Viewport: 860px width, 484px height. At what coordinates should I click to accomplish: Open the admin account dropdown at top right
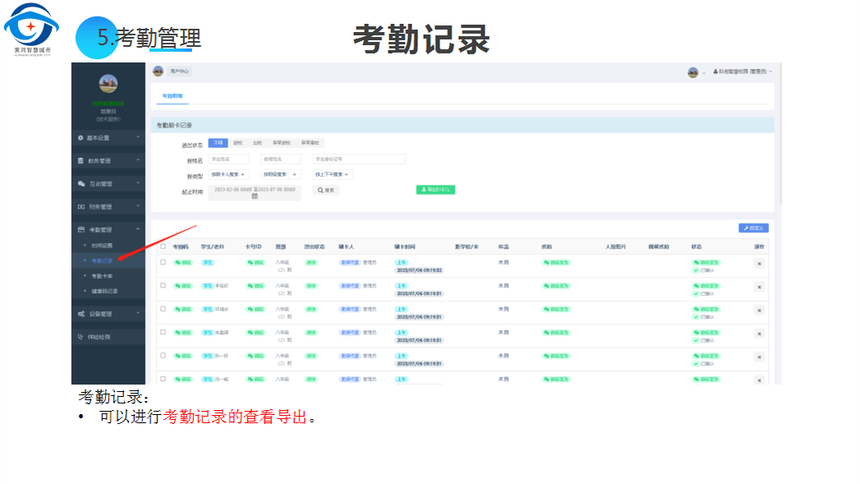pos(743,72)
